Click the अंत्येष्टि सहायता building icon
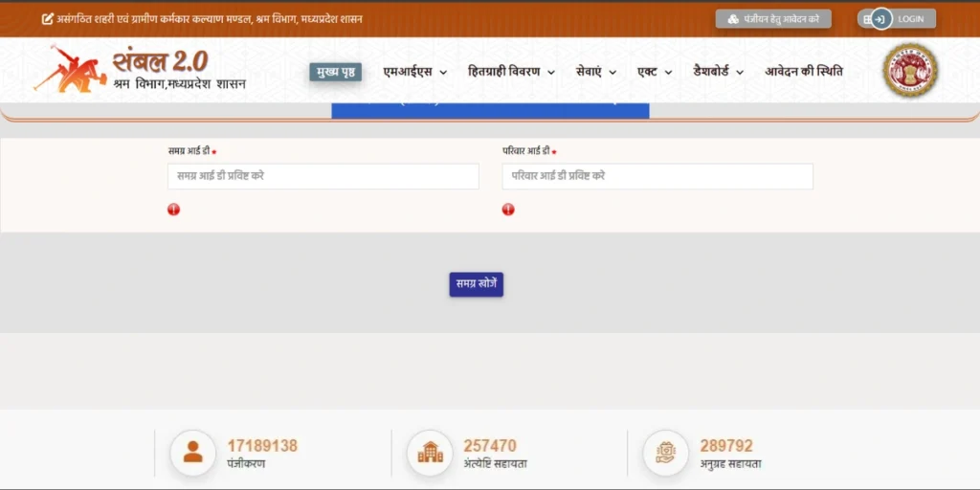 [x=430, y=453]
